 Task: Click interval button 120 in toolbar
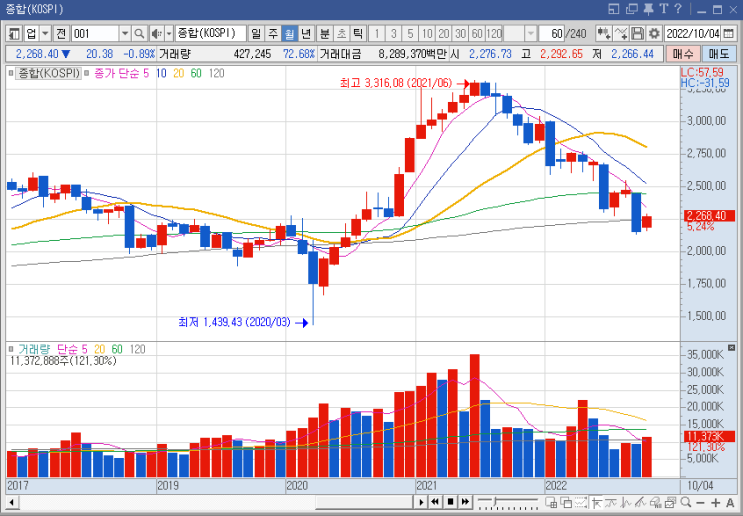(494, 34)
